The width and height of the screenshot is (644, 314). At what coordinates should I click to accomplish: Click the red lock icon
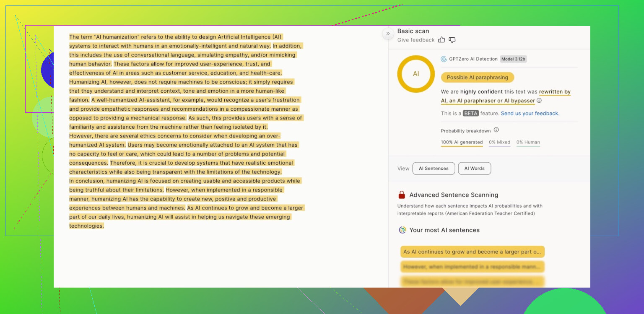pos(402,195)
